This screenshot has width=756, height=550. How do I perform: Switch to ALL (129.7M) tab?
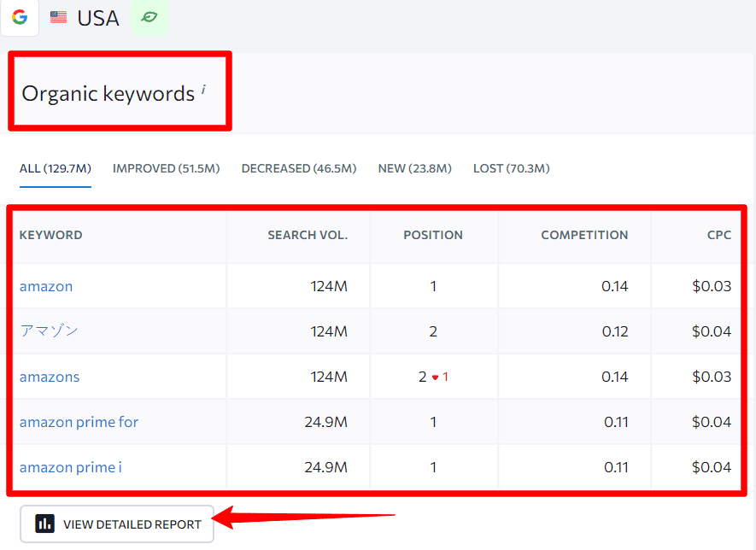click(x=55, y=168)
